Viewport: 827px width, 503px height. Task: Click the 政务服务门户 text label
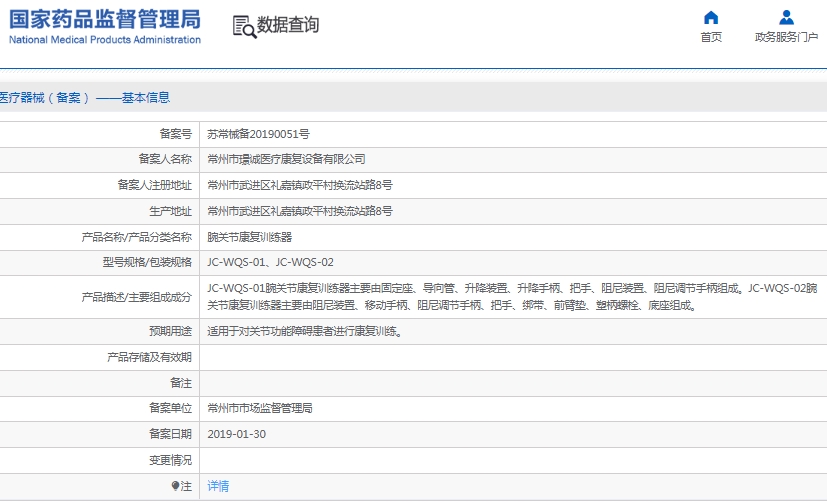tap(786, 37)
